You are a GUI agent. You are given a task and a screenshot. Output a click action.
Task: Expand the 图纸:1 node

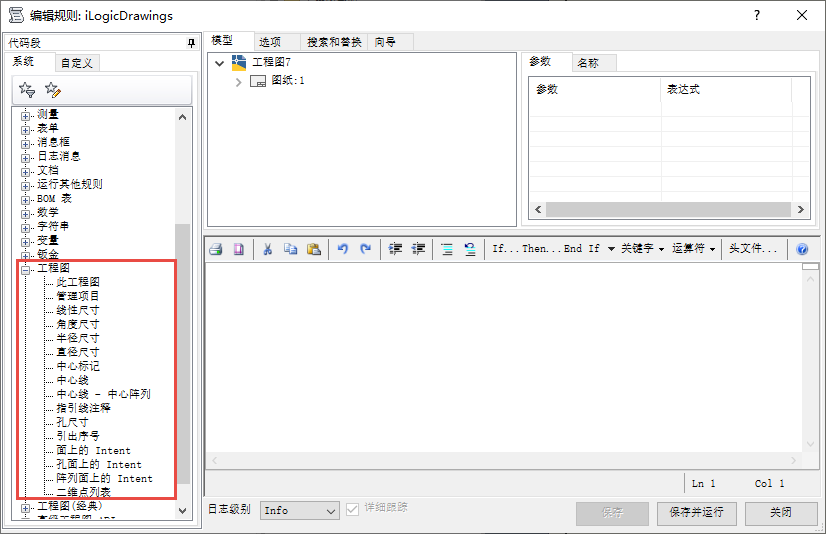[238, 82]
